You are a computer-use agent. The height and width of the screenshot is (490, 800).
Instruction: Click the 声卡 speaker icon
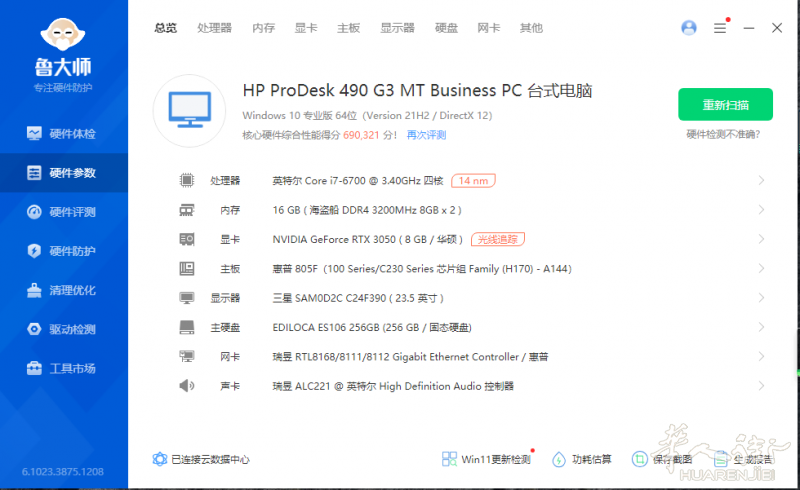pos(187,386)
